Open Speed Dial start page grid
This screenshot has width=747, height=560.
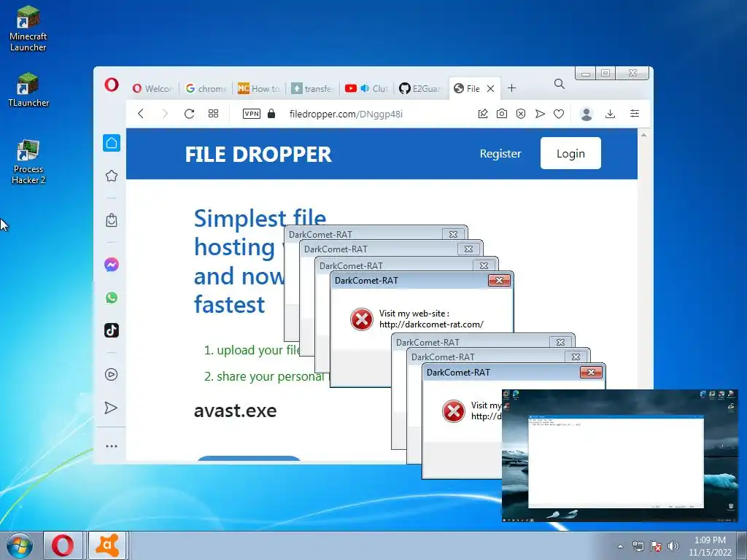214,114
